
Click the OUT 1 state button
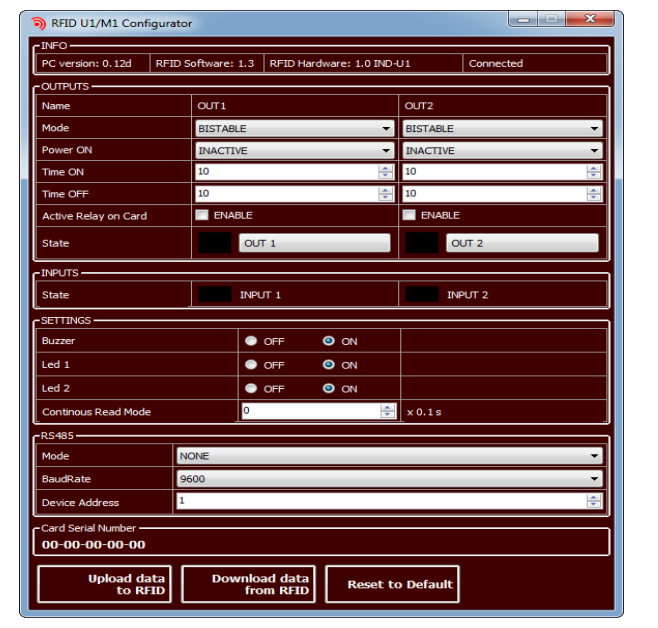314,243
